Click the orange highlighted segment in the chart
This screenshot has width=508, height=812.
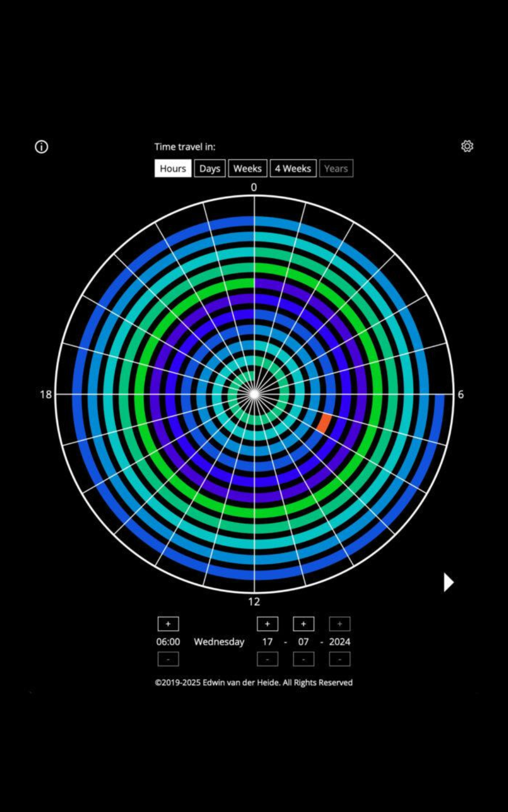click(324, 423)
